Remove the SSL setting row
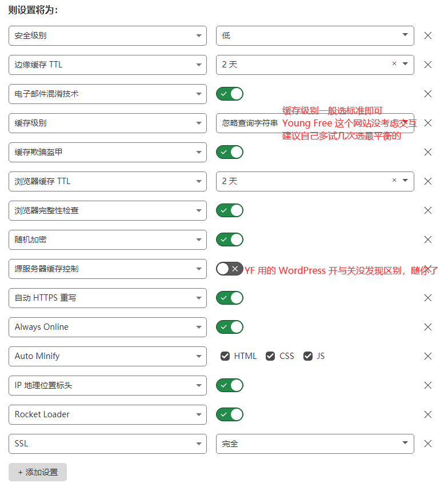This screenshot has width=448, height=483. 427,444
